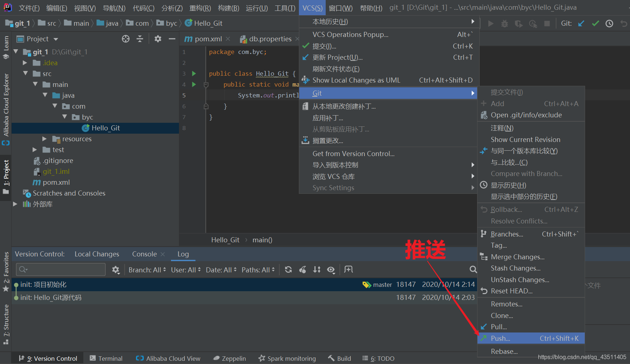Click the Git commit checkmark icon
Viewport: 630px width, 364px height.
click(x=595, y=24)
